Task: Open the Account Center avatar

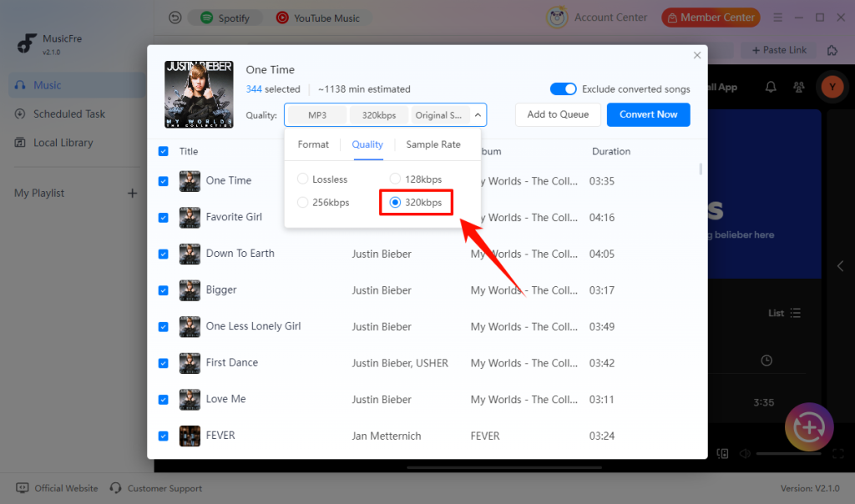Action: pos(557,18)
